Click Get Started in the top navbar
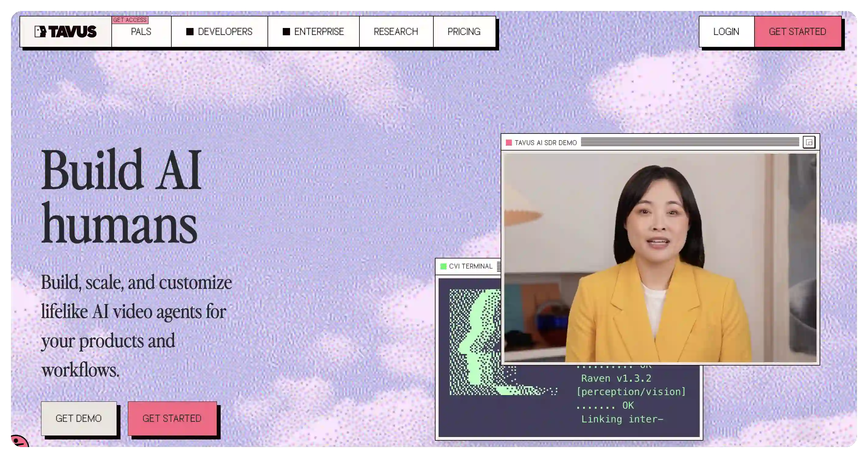The image size is (868, 458). (x=798, y=32)
